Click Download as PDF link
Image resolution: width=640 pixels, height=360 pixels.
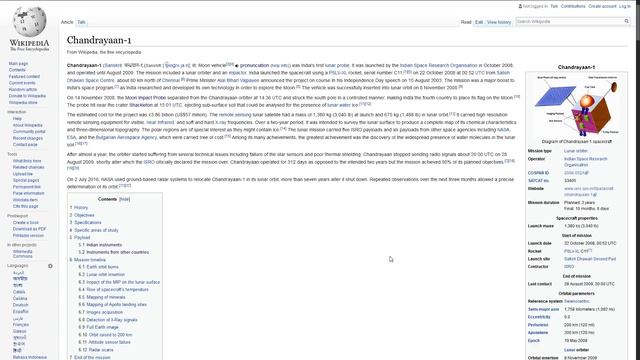click(x=29, y=229)
